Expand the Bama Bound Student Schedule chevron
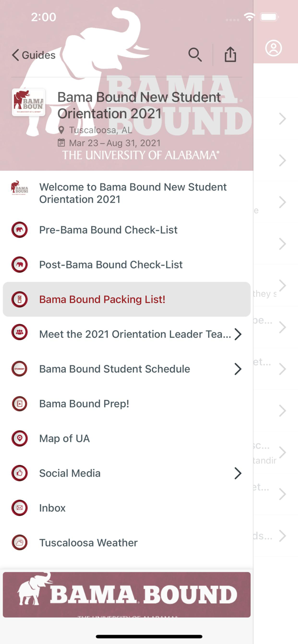This screenshot has height=644, width=298. 238,369
